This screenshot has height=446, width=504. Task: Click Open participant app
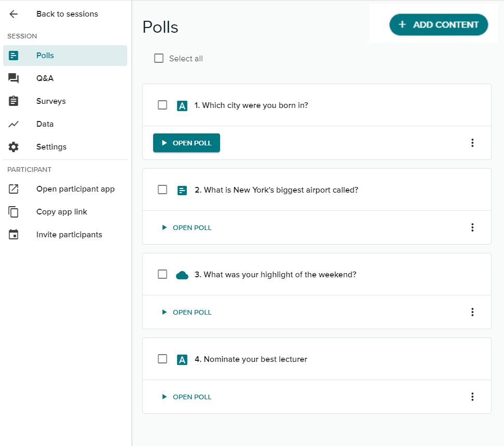65,189
